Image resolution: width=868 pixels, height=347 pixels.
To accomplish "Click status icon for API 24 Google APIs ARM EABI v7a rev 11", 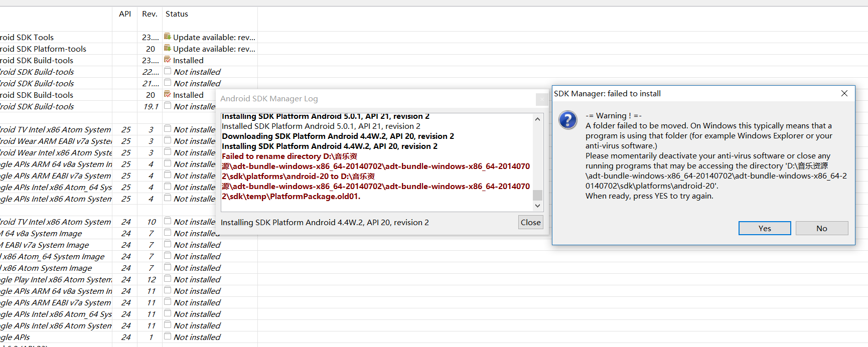I will 168,302.
